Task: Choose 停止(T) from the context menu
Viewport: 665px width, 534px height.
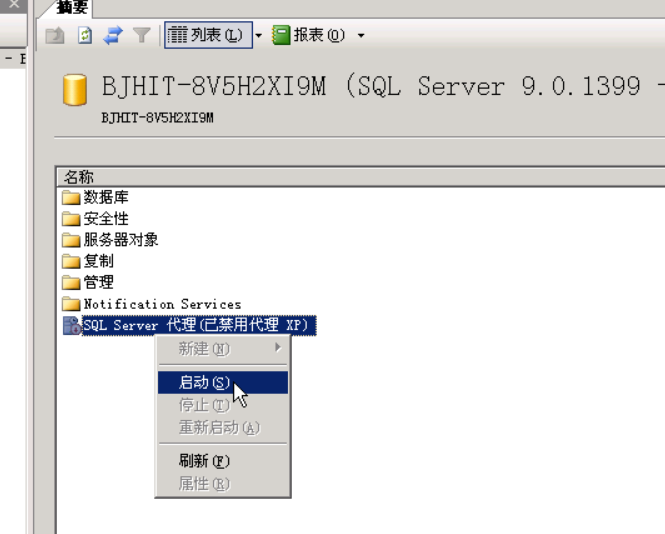Action: (x=223, y=405)
